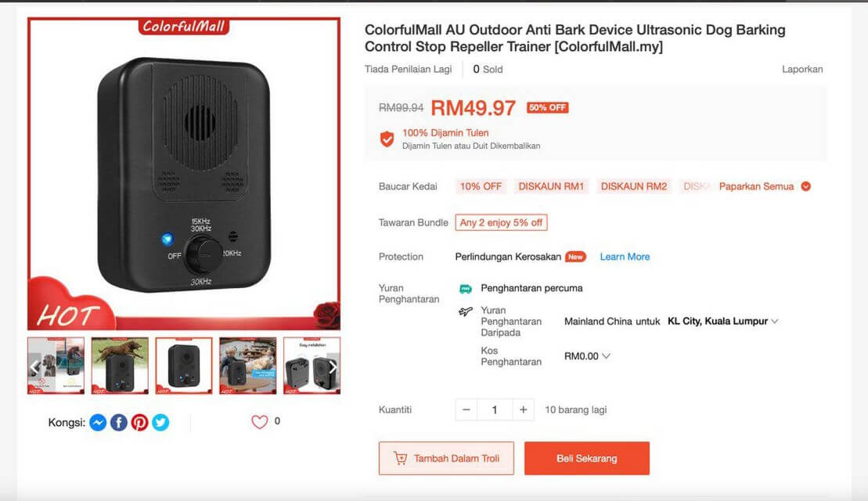
Task: Open KL City, Kuala Lumpur location dropdown
Action: (x=723, y=321)
